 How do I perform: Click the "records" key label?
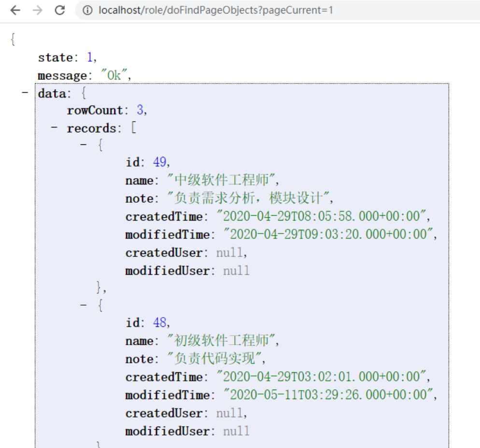click(92, 128)
